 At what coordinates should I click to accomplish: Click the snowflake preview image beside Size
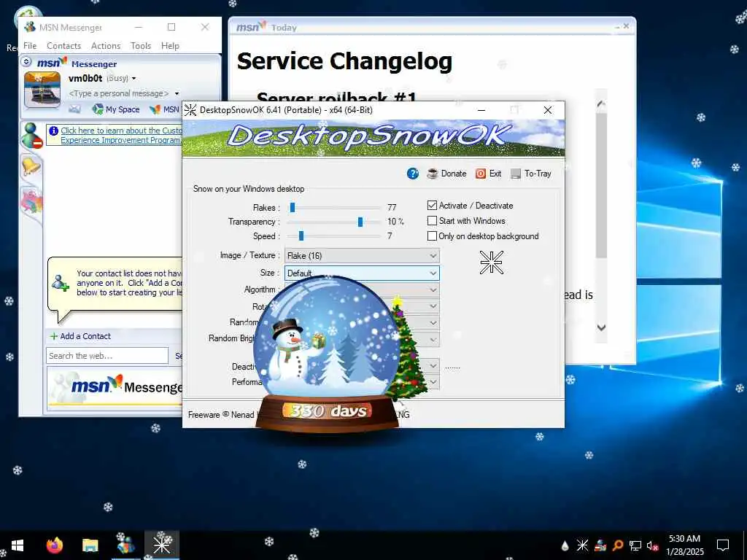[x=491, y=262]
